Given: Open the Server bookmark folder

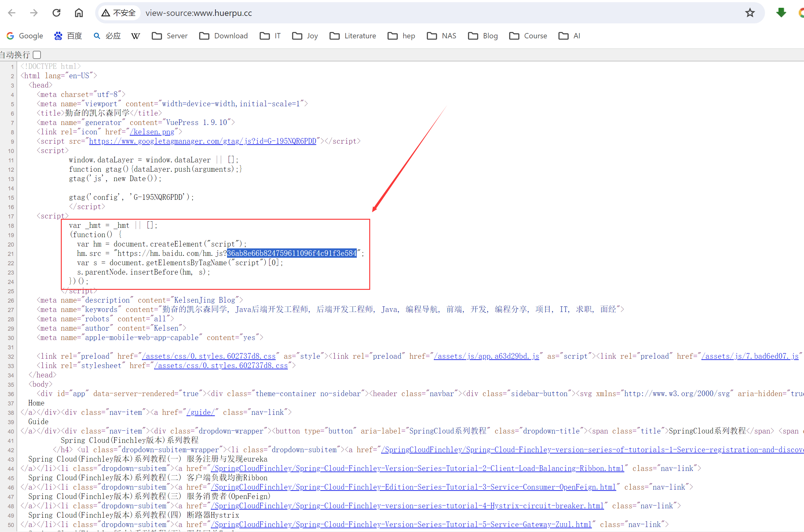Looking at the screenshot, I should [x=169, y=36].
